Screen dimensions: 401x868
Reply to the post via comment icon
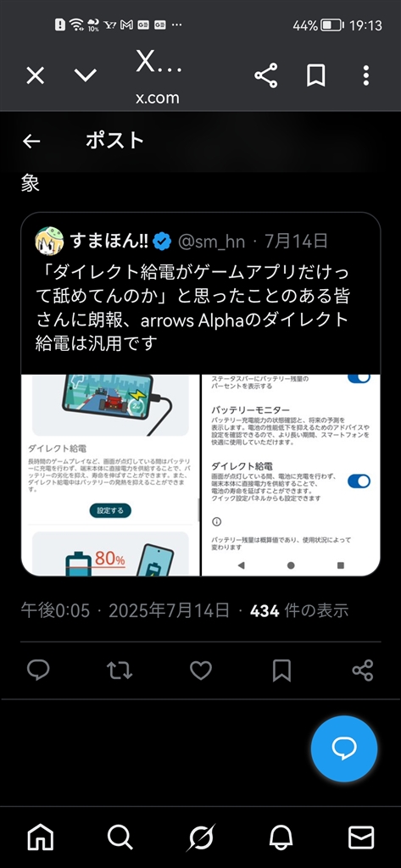(38, 670)
